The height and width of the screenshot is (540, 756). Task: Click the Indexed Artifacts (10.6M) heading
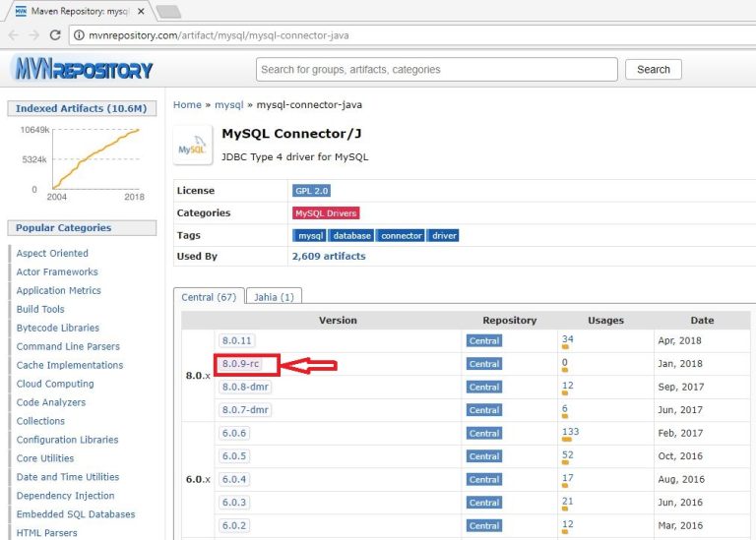click(x=82, y=108)
